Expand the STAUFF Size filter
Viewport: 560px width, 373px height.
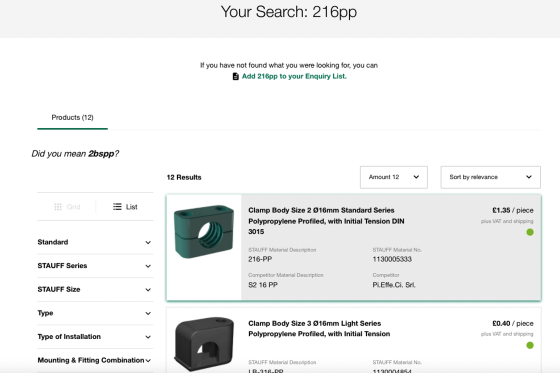click(95, 289)
